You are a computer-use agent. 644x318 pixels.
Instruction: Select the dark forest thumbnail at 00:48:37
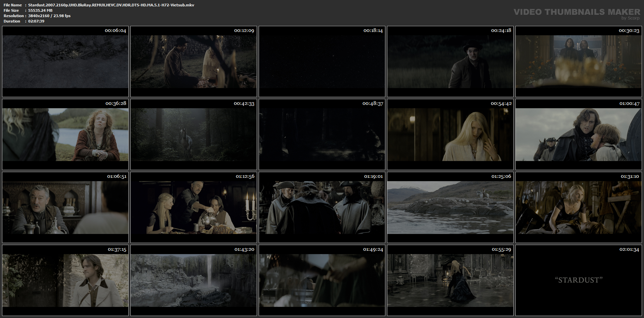pyautogui.click(x=322, y=134)
